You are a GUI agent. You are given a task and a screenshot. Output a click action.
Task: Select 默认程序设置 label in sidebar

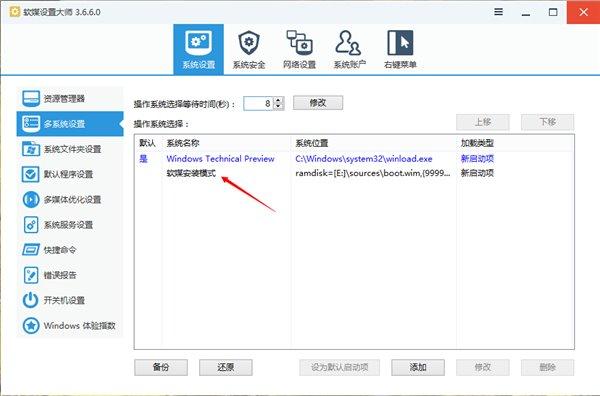click(x=68, y=174)
